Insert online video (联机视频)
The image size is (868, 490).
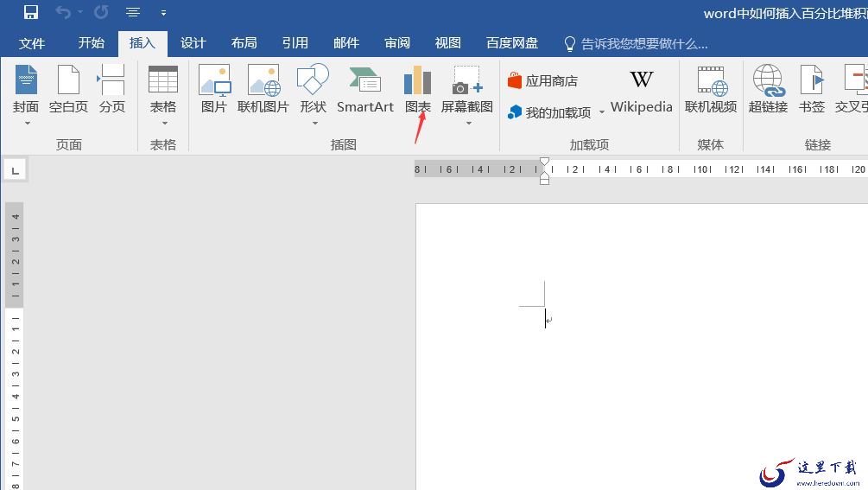(x=710, y=90)
